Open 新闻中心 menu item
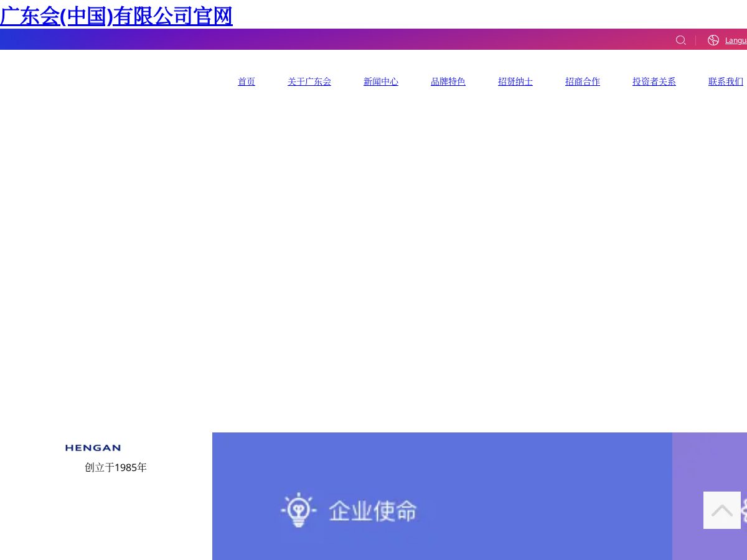The image size is (747, 560). pos(381,82)
